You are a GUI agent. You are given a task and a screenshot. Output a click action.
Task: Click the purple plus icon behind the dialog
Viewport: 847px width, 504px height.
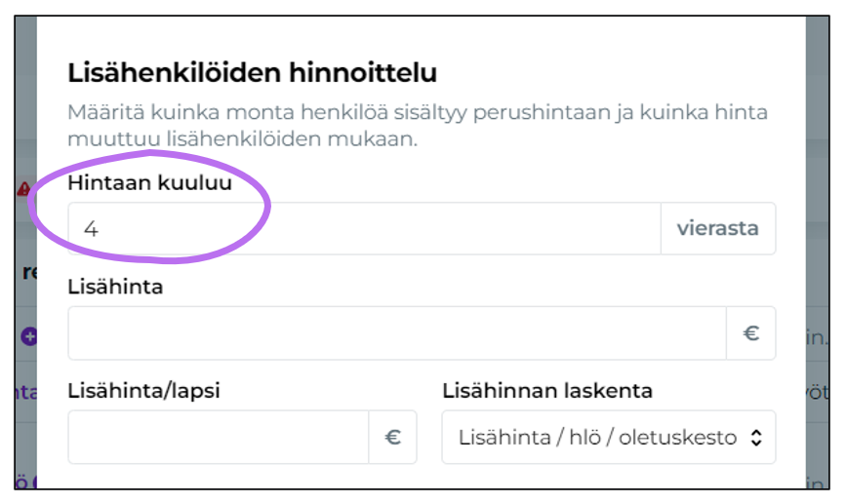28,336
